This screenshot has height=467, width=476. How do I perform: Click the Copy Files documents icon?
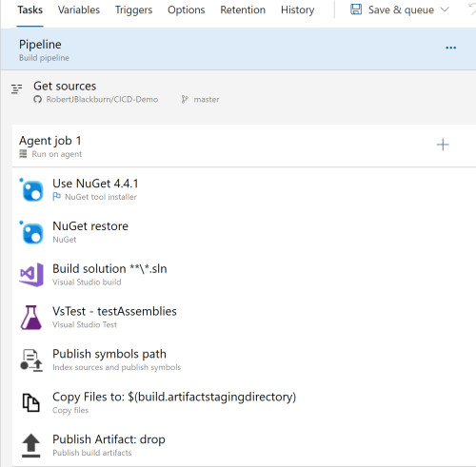30,402
